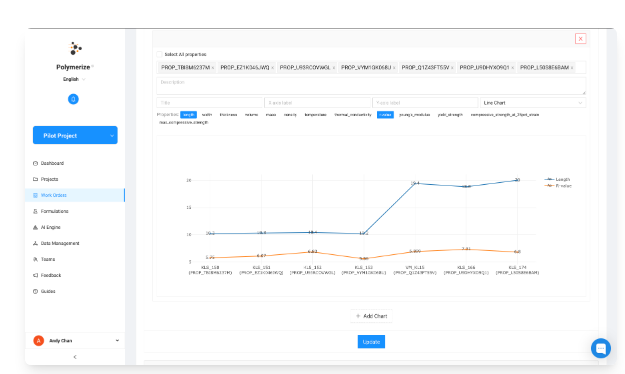Check the Select All properties checkbox
Image resolution: width=625 pixels, height=374 pixels.
159,54
